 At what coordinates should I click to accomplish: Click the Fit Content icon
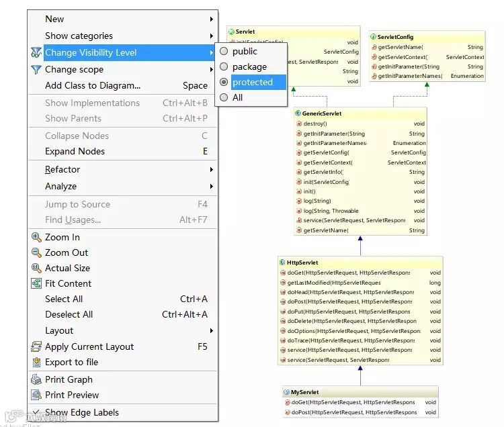(36, 283)
